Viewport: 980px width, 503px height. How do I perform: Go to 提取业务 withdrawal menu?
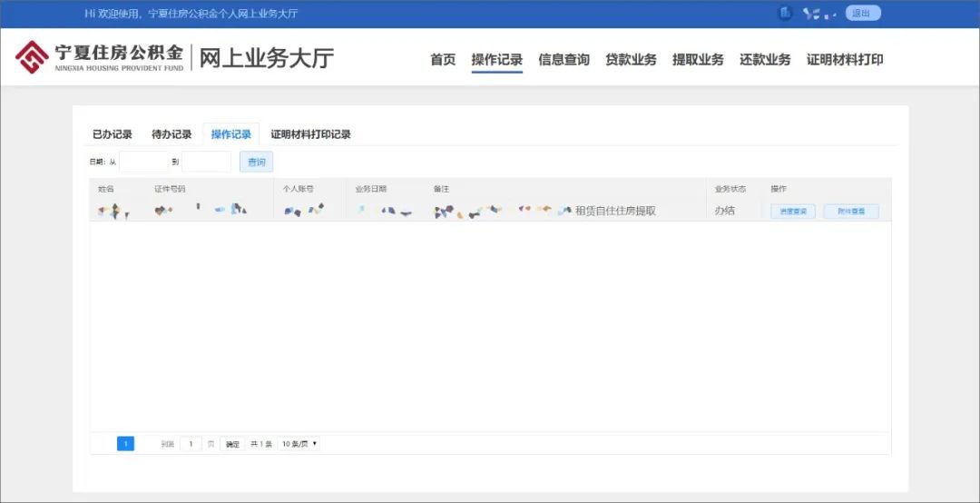coord(698,60)
